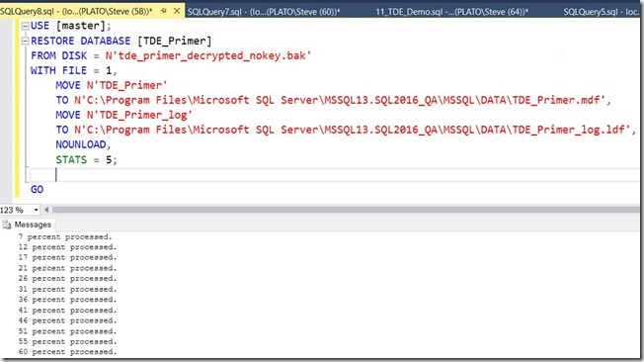Open the 123 % zoom dropdown

[x=37, y=210]
